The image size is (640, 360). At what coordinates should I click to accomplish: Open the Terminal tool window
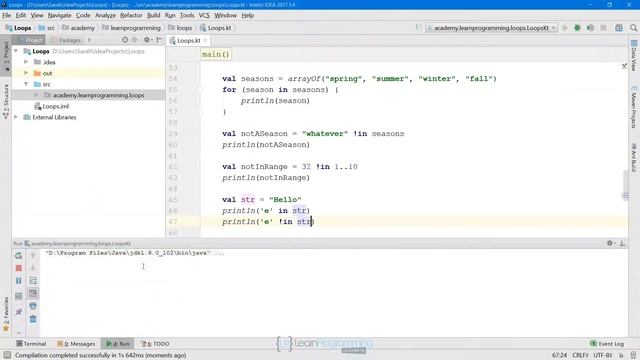tap(31, 344)
